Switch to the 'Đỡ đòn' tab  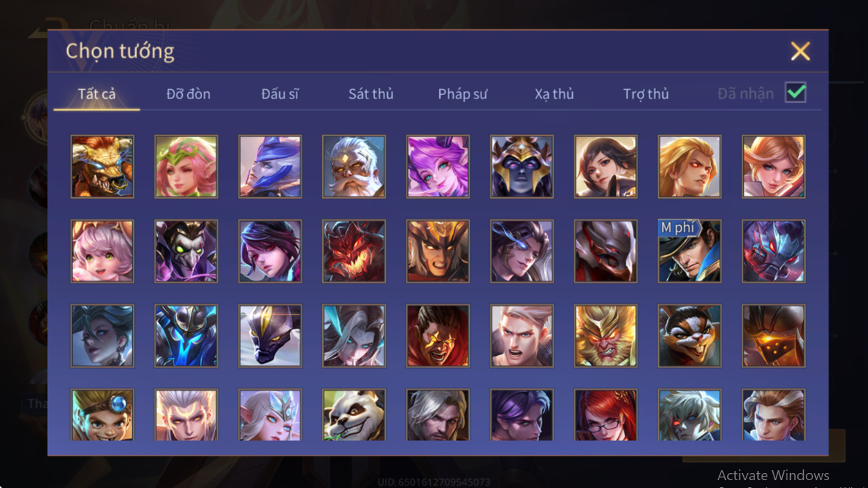point(189,94)
